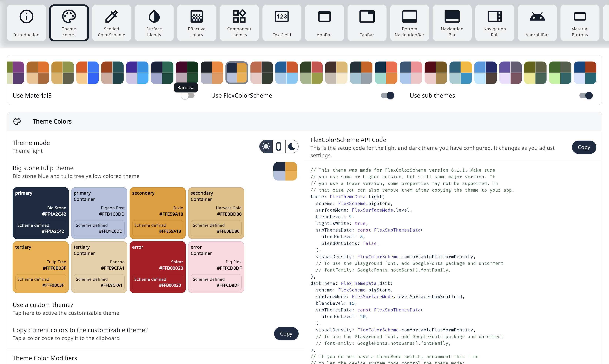Screen dimensions: 609x364
Task: Select system theme mode phone icon
Action: 279,147
